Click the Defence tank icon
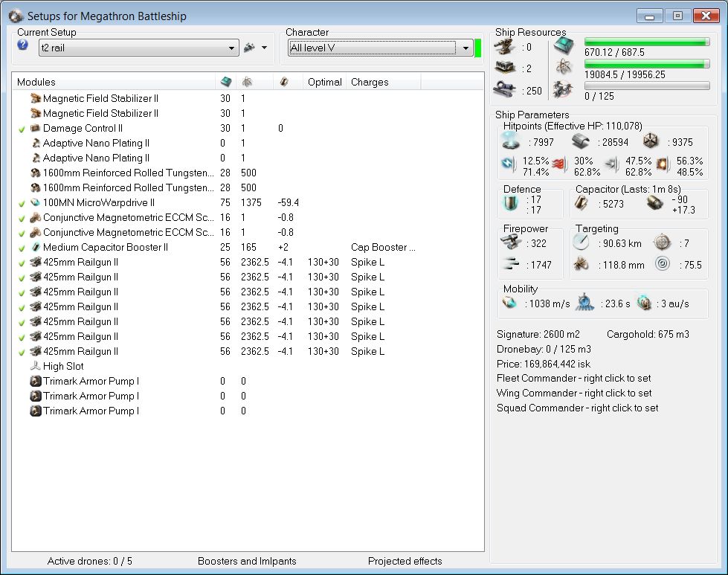The height and width of the screenshot is (575, 728). (x=511, y=203)
